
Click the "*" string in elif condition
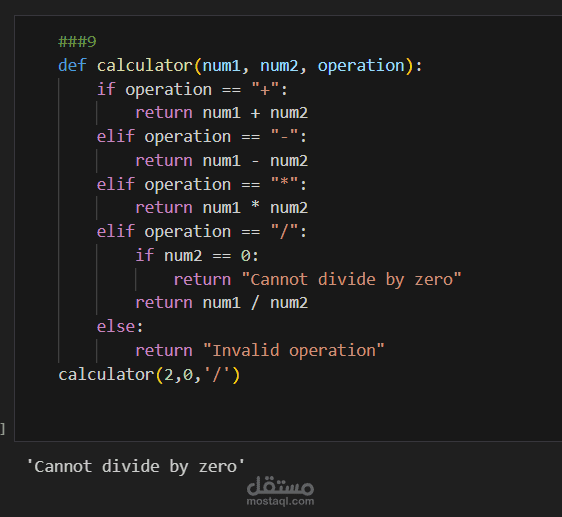click(284, 184)
